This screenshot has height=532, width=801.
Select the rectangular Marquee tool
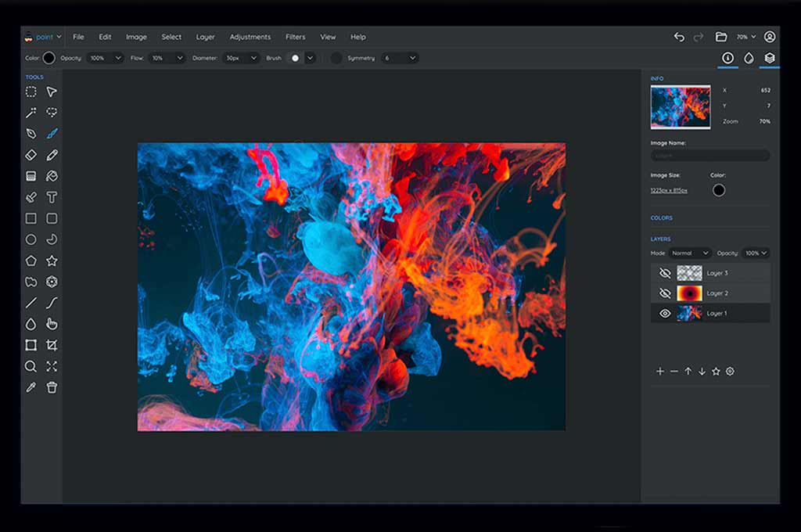click(31, 92)
